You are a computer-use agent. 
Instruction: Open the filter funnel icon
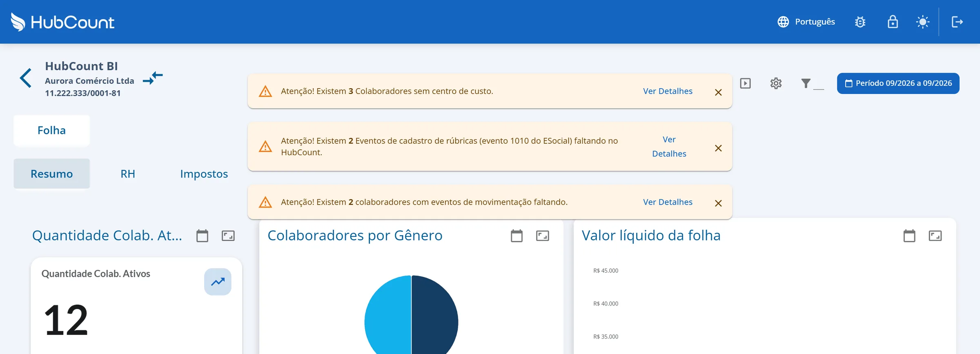click(x=806, y=83)
